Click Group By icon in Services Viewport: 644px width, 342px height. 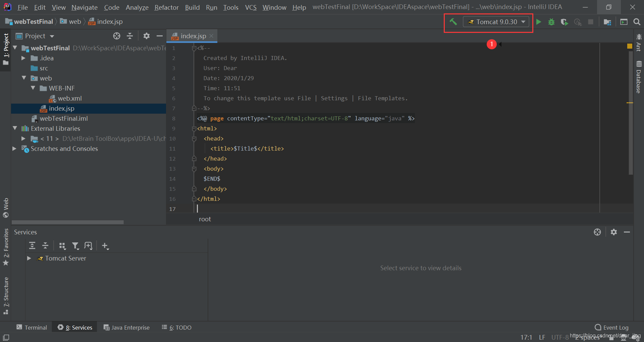62,246
